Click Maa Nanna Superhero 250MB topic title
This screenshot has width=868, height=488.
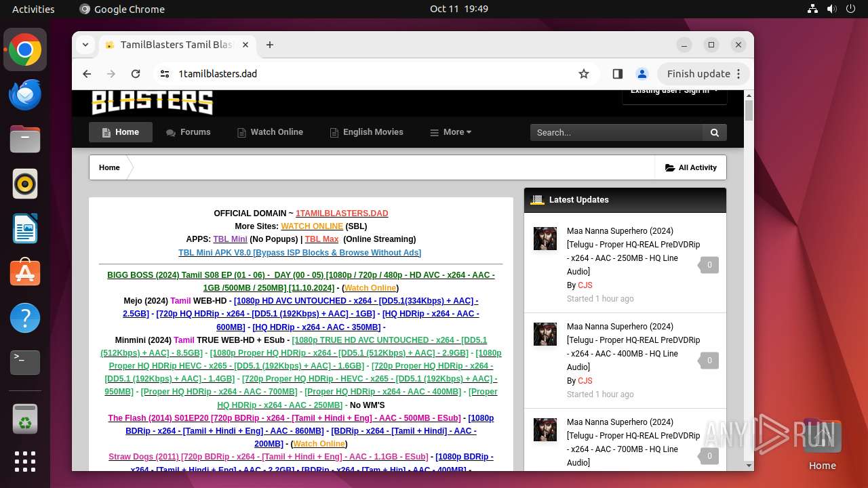pyautogui.click(x=633, y=251)
